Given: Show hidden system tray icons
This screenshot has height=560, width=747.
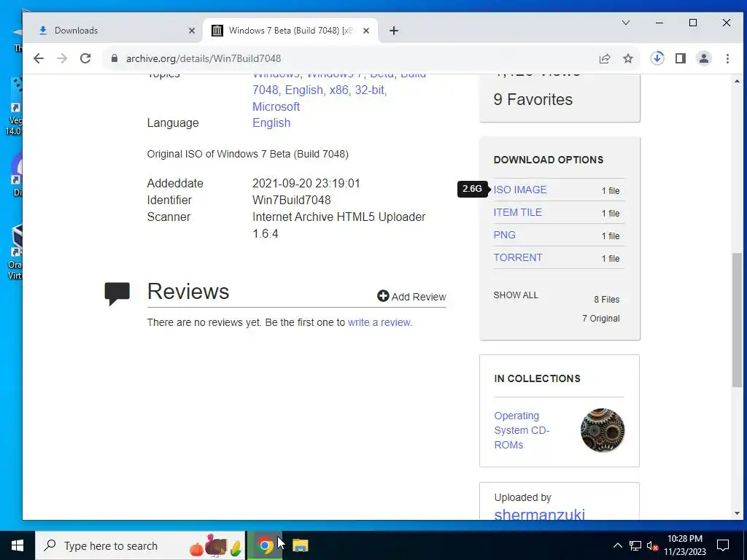Looking at the screenshot, I should click(617, 545).
